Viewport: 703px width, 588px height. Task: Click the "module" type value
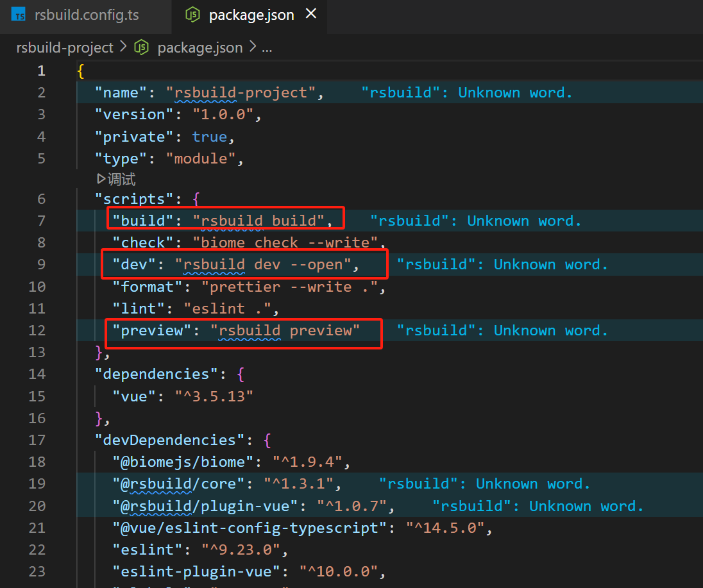coord(201,158)
